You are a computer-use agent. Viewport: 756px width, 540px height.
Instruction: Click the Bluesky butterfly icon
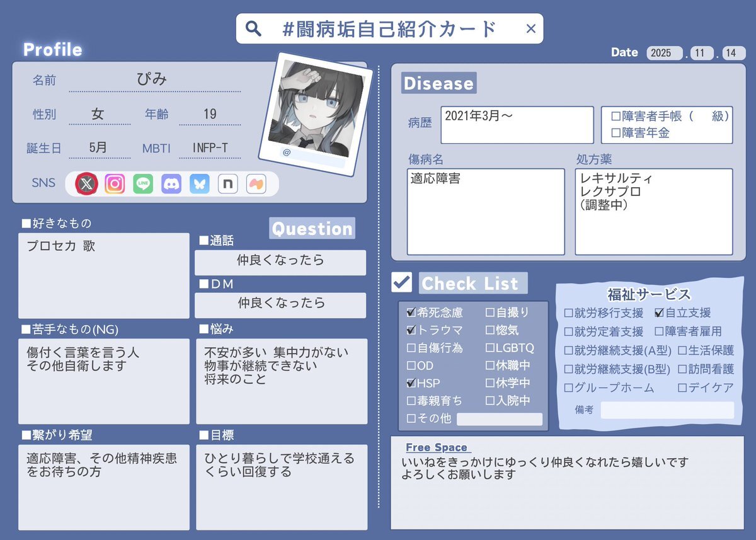pos(200,184)
